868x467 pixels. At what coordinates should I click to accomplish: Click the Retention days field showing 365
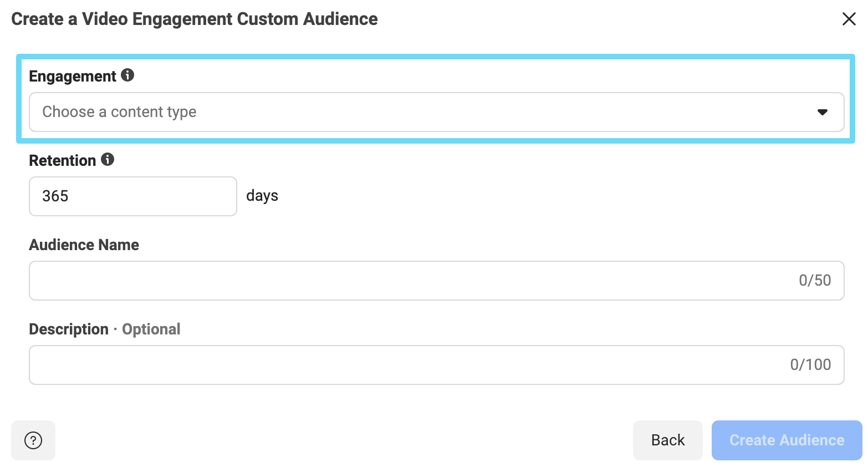[x=133, y=196]
